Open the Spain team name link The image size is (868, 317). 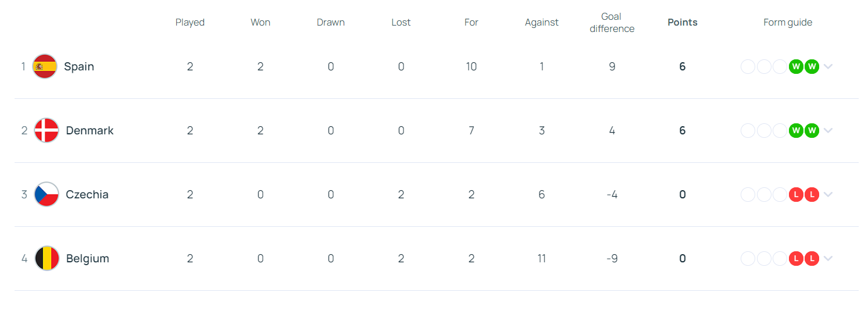point(79,66)
